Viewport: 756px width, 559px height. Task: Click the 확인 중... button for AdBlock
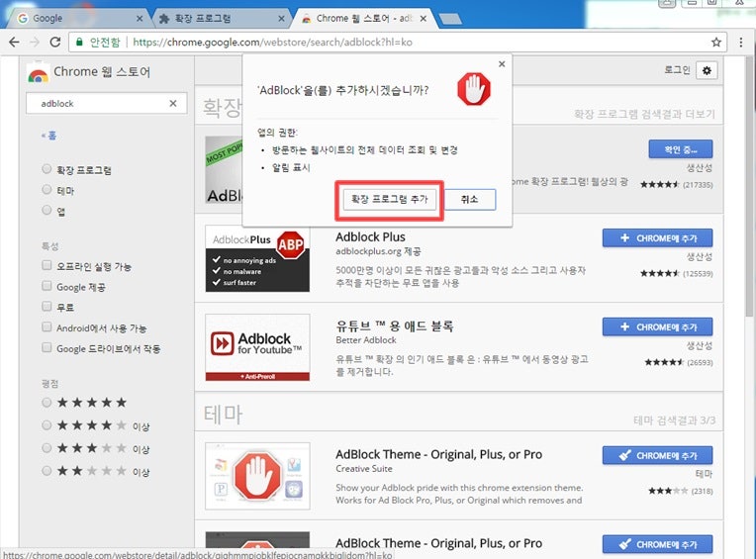pos(681,149)
